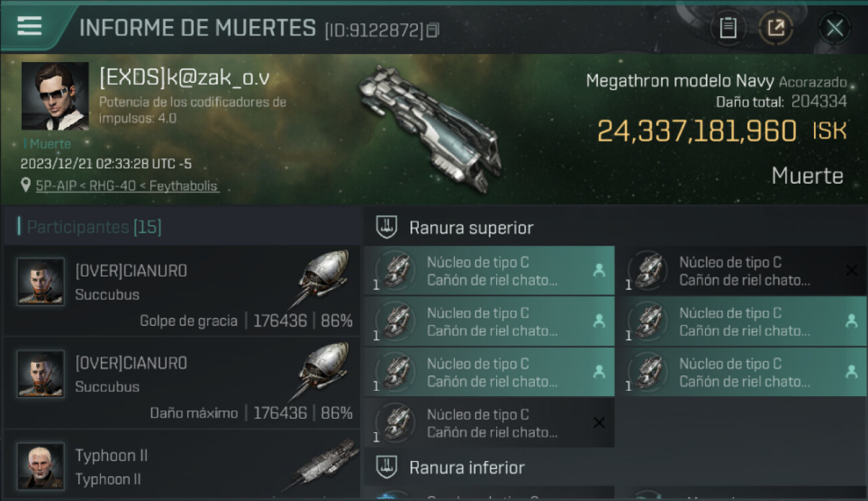The height and width of the screenshot is (501, 868).
Task: Click the Typhoon II ship icon
Action: 322,466
